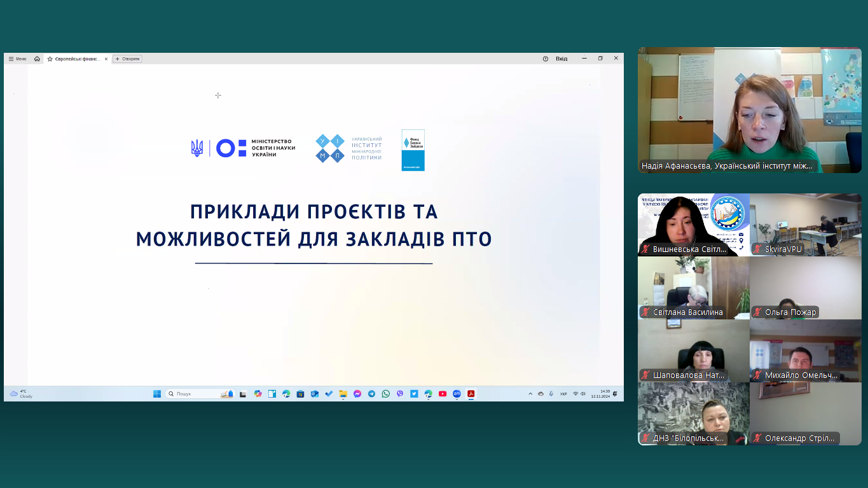Open the clock and date flyout

pos(600,394)
